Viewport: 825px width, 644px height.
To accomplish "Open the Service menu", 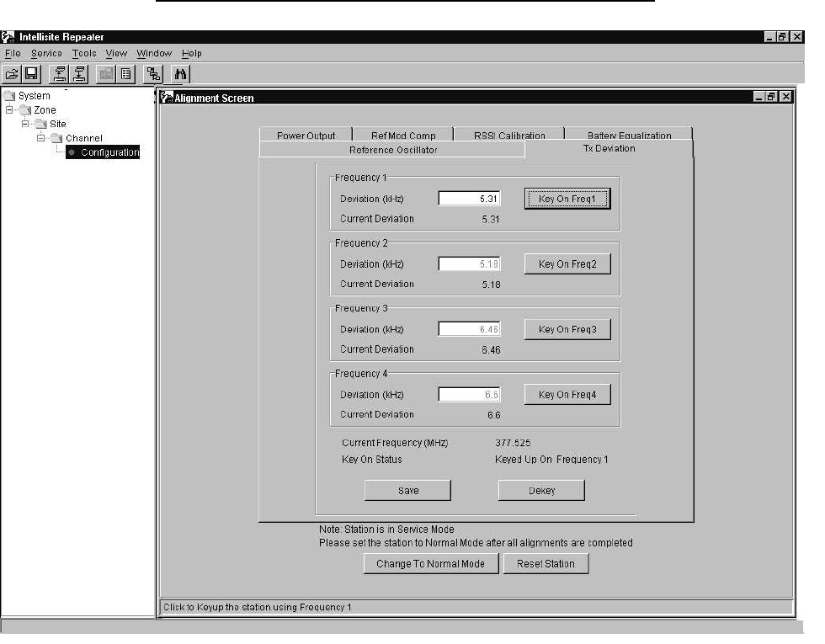I will click(46, 53).
